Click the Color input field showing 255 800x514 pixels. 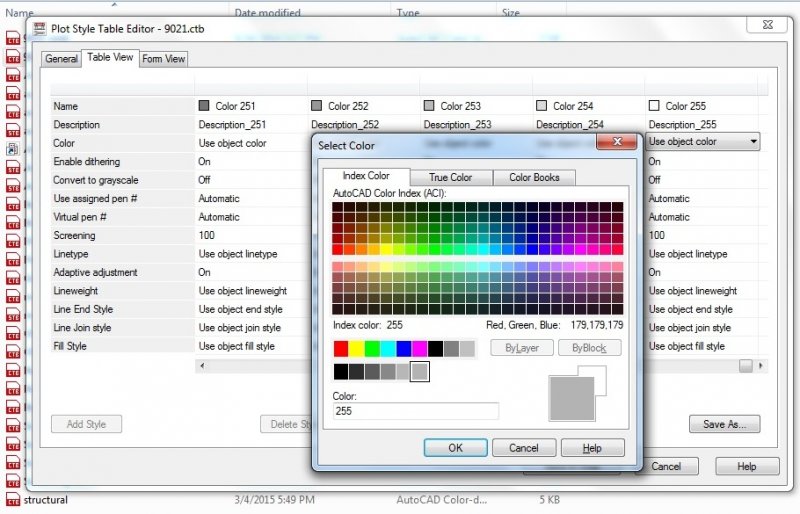click(x=416, y=411)
